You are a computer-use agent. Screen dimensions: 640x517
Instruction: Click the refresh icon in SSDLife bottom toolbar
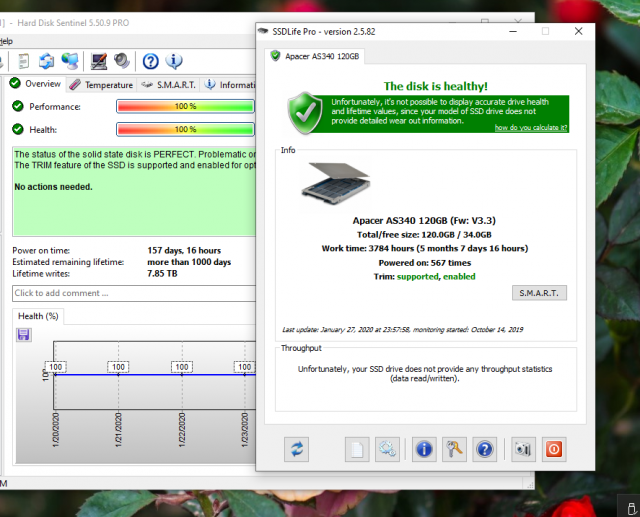(295, 449)
